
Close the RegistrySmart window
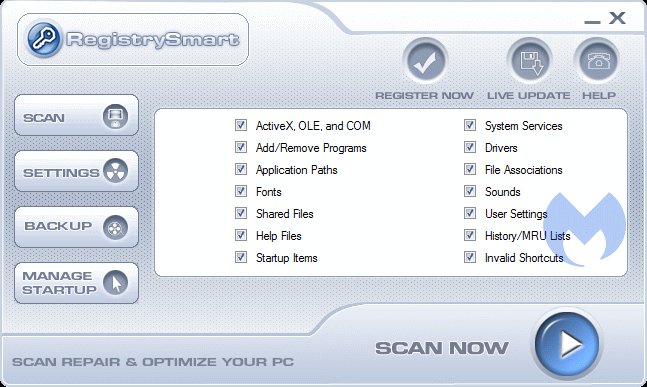pyautogui.click(x=617, y=18)
